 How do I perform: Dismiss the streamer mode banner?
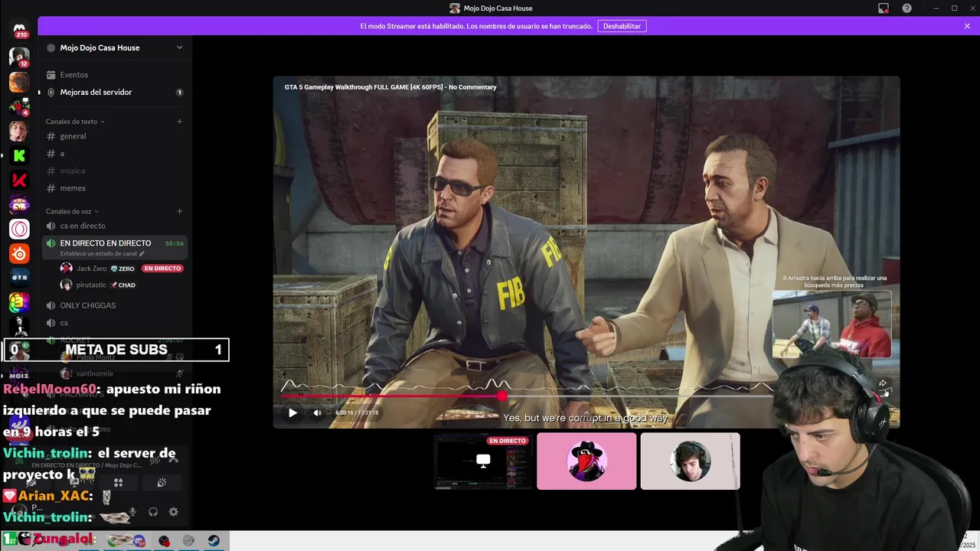[x=967, y=26]
